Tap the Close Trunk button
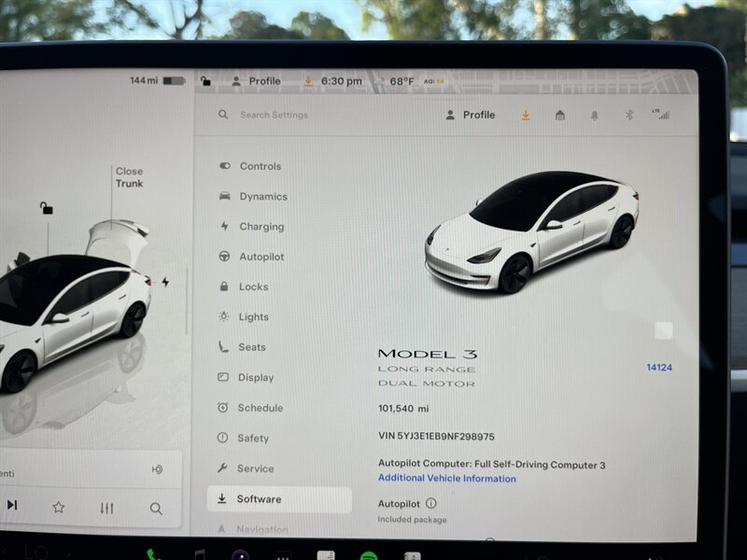 129,177
